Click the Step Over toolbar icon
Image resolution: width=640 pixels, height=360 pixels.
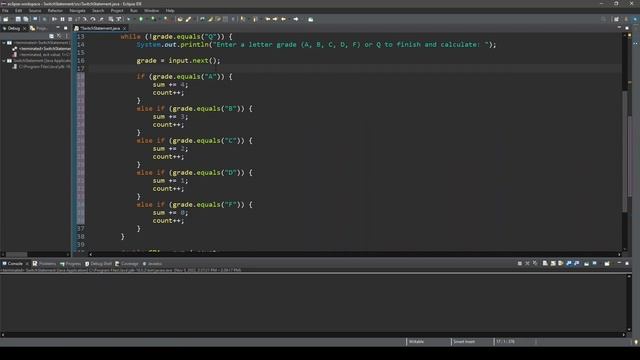tap(93, 19)
